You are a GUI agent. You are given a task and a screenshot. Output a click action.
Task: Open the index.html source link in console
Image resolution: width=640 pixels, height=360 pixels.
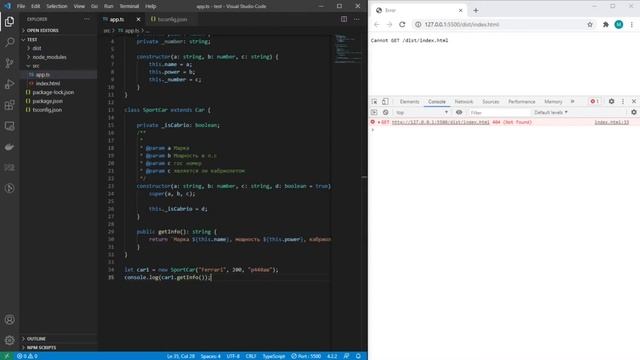(x=611, y=122)
